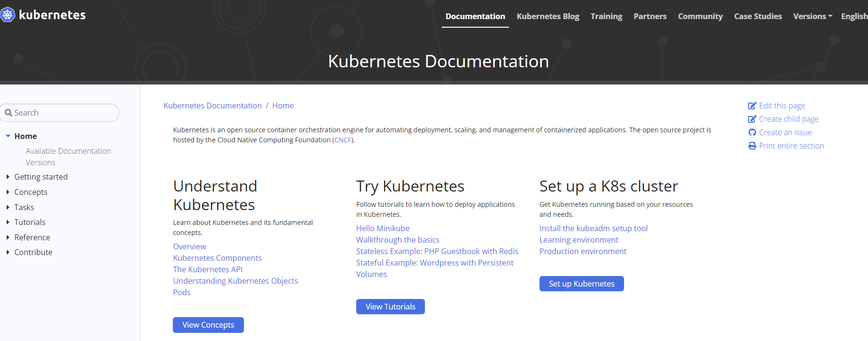This screenshot has width=868, height=341.
Task: Click the Kubernetes Documentation page title
Action: pos(438,61)
